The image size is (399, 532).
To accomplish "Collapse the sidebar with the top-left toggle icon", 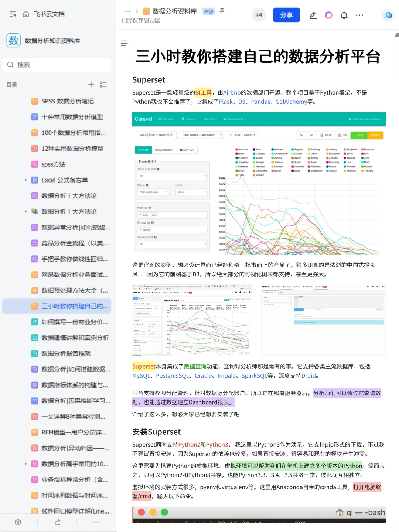I will [x=13, y=14].
